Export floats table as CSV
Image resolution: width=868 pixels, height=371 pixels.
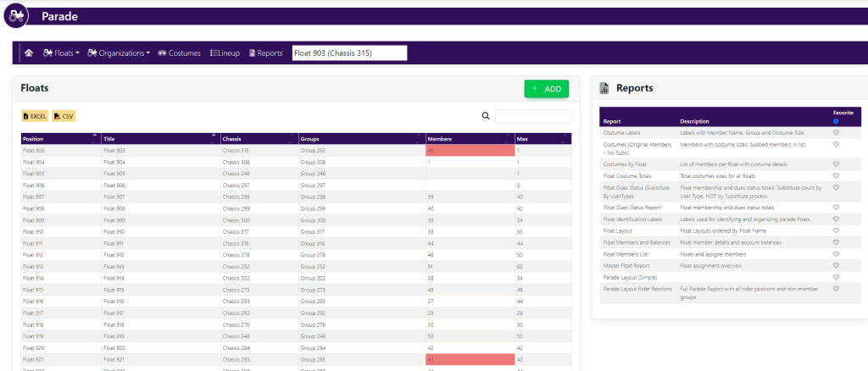64,115
